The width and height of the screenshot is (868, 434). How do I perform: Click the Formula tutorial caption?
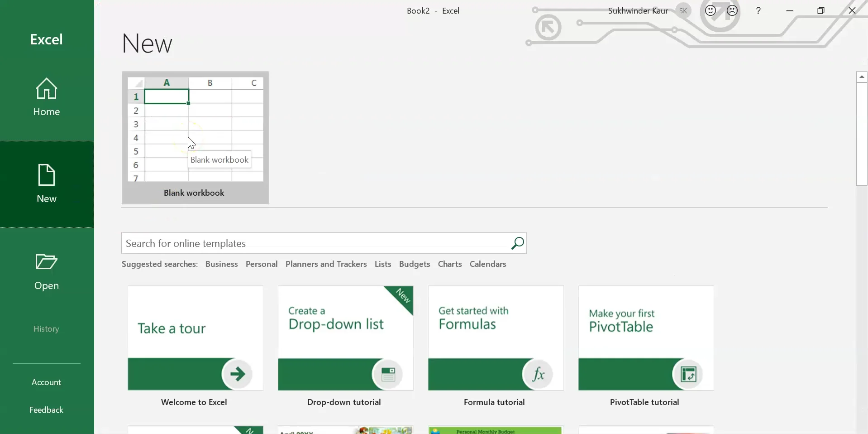(x=494, y=402)
